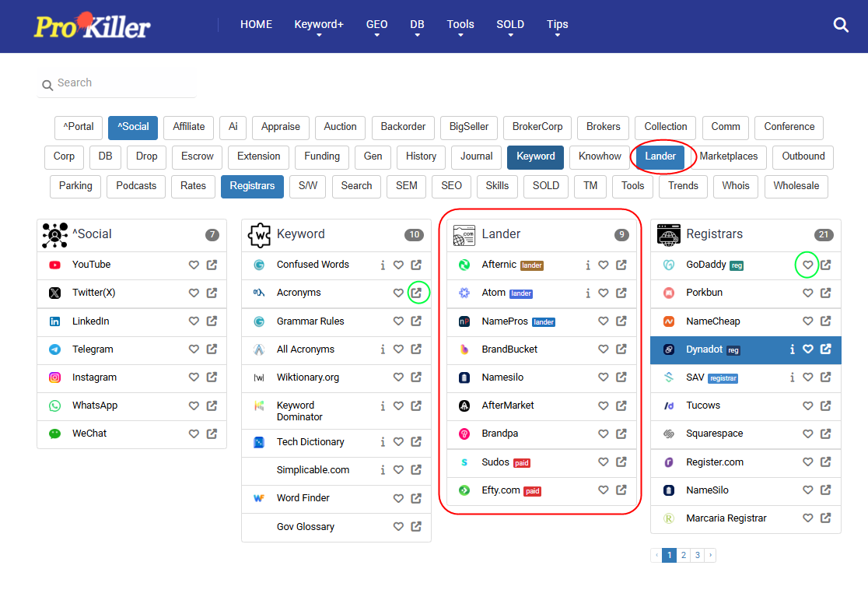Open Sudos external link icon
868x604 pixels.
tap(621, 462)
